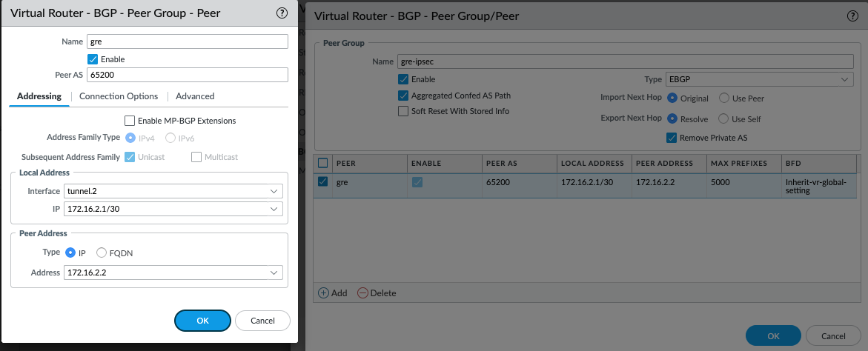Image resolution: width=868 pixels, height=351 pixels.
Task: Click Cancel in Peer Group/Peer dialog
Action: click(832, 335)
